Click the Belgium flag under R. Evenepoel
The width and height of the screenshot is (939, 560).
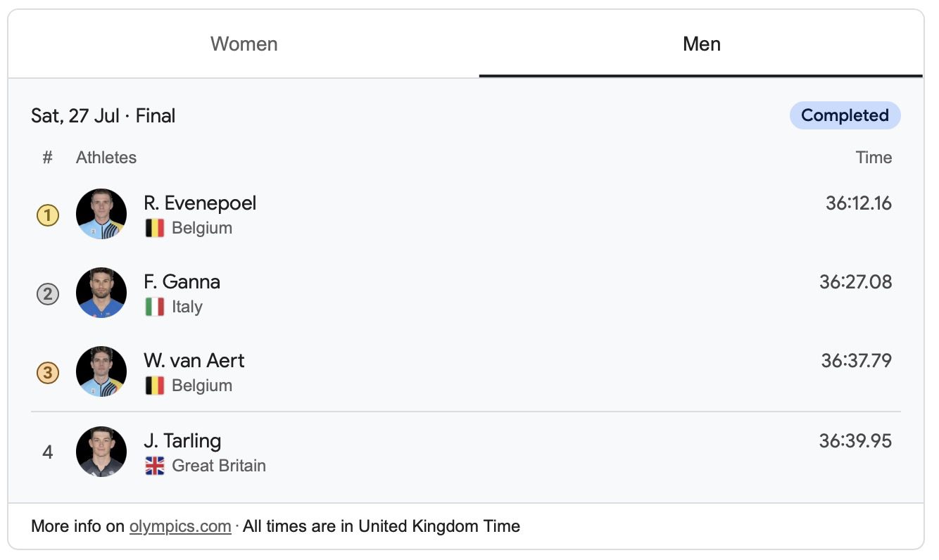pos(155,228)
